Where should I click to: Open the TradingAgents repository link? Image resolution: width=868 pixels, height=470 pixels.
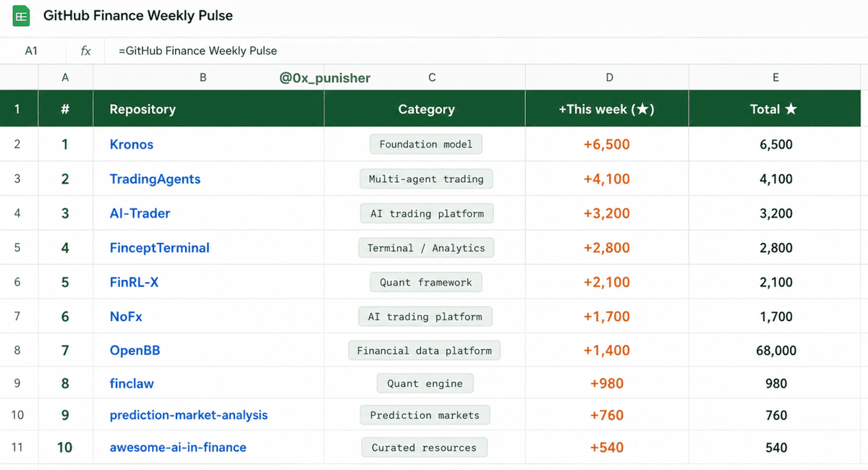pyautogui.click(x=155, y=179)
